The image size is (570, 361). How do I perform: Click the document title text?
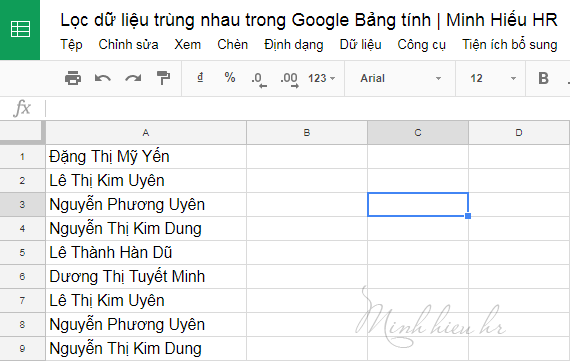click(309, 20)
